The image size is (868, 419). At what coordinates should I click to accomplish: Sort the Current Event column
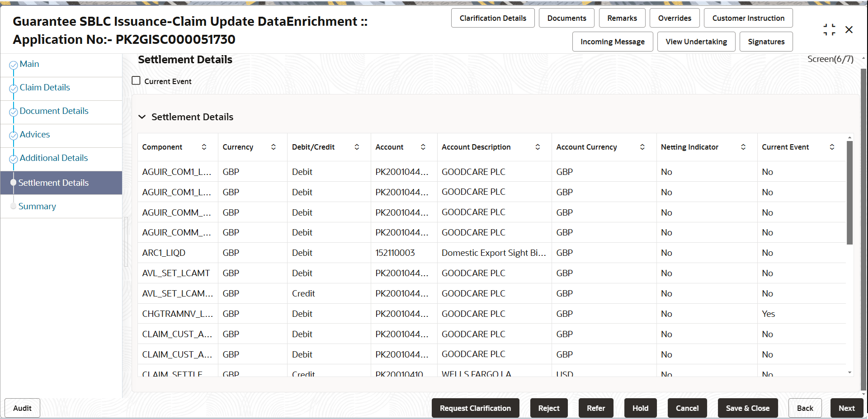click(832, 147)
